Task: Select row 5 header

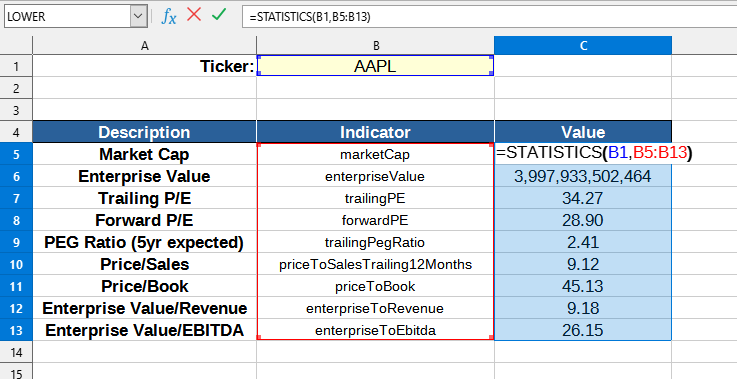Action: [x=16, y=154]
